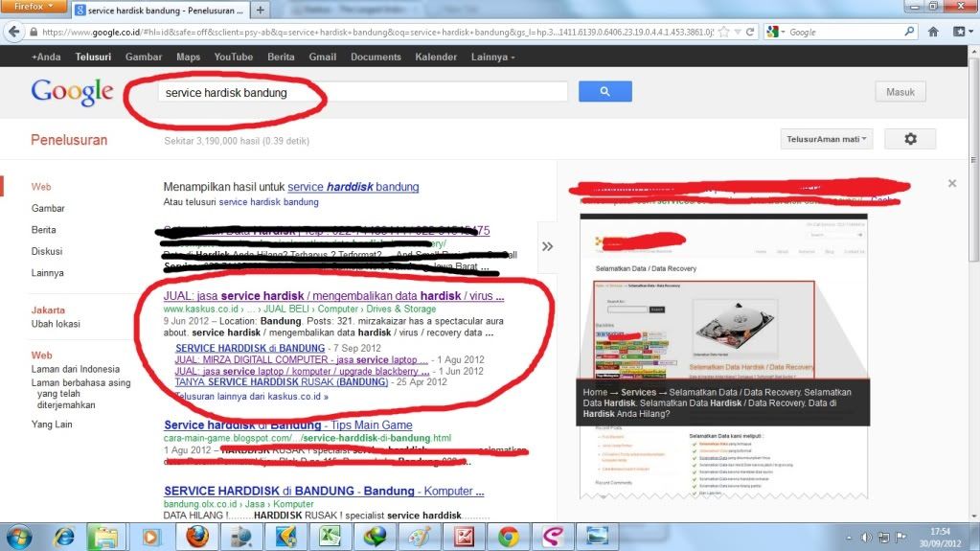Screen dimensions: 980x551
Task: Filter results by Berita in sidebar
Action: tap(44, 230)
